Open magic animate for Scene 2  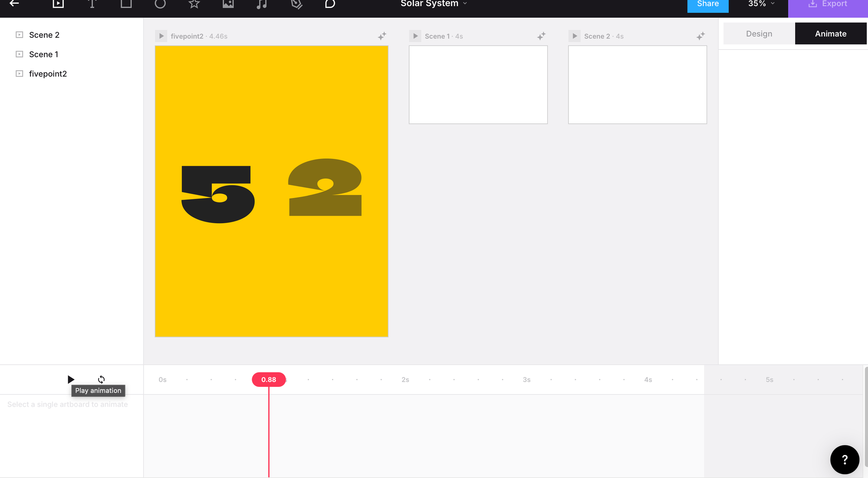[x=700, y=36]
